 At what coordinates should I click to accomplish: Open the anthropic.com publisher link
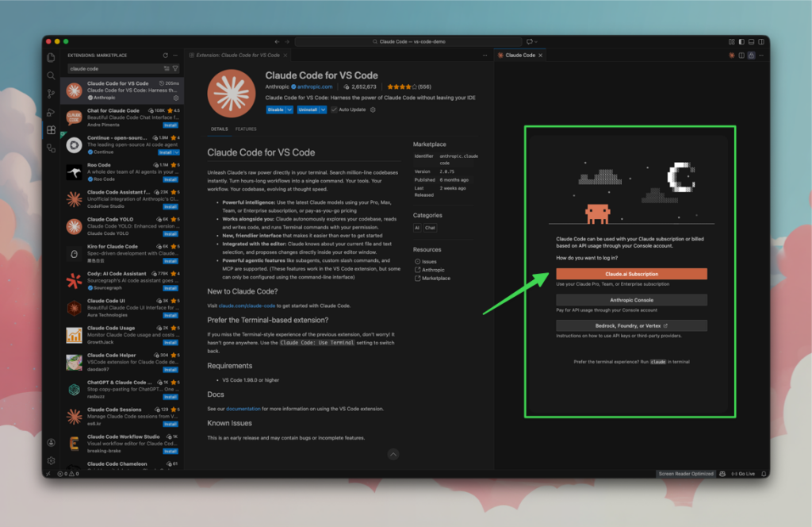coord(314,87)
